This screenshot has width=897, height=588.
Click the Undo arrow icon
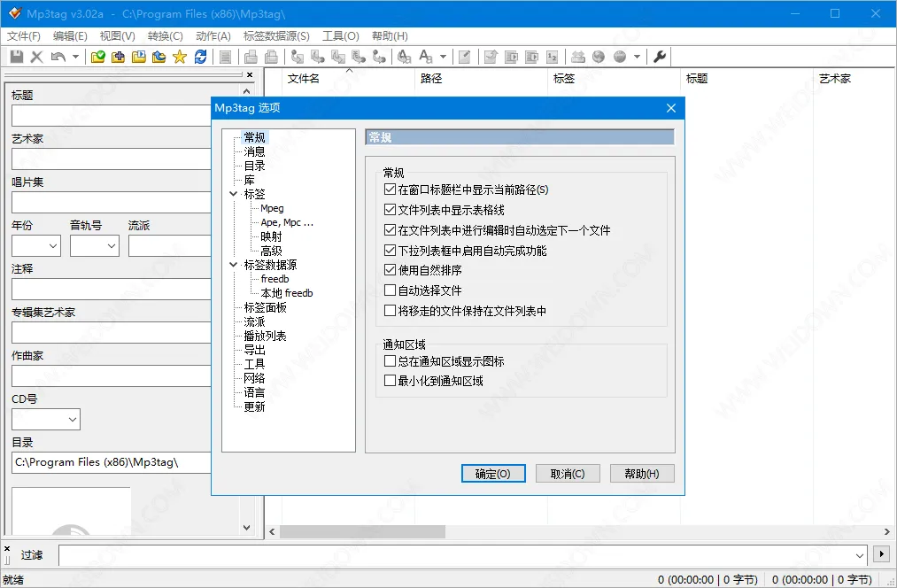[x=58, y=57]
